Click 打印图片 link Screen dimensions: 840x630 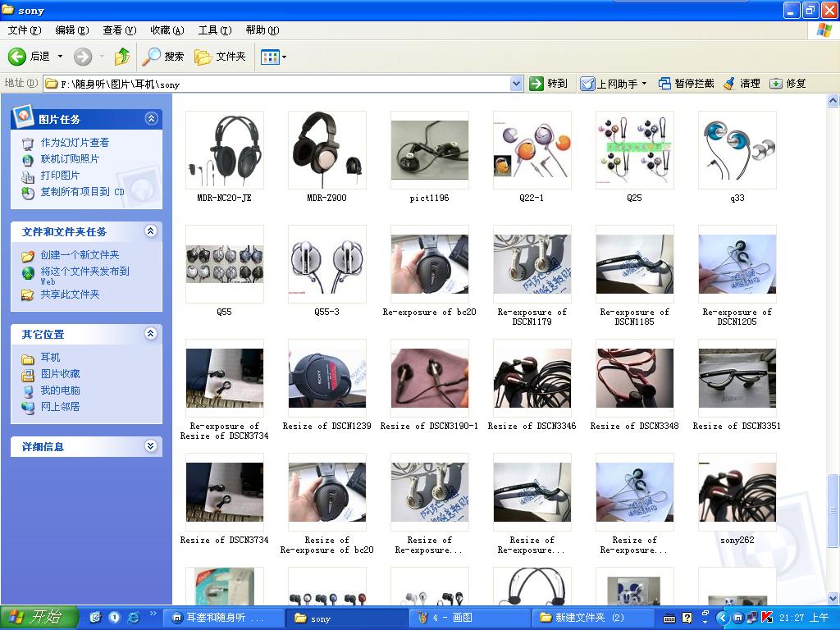60,176
